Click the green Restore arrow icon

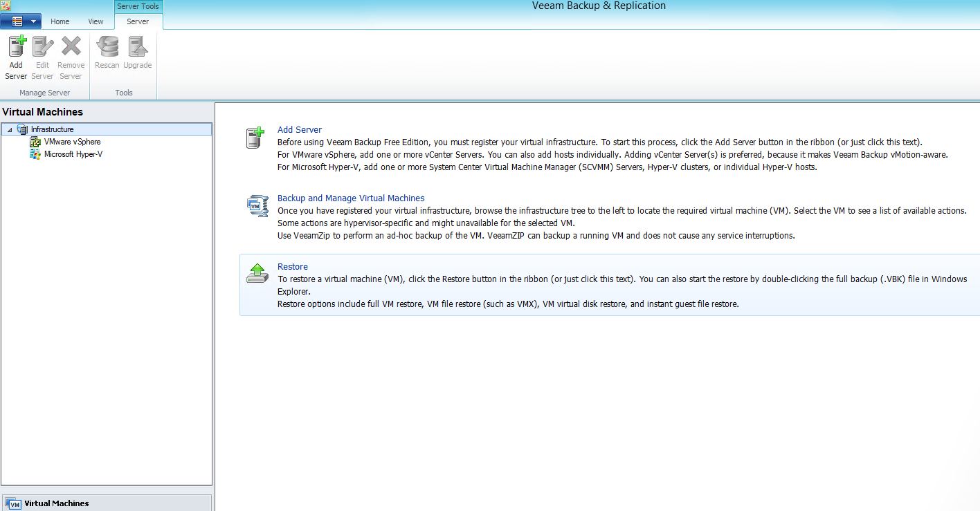pyautogui.click(x=257, y=273)
